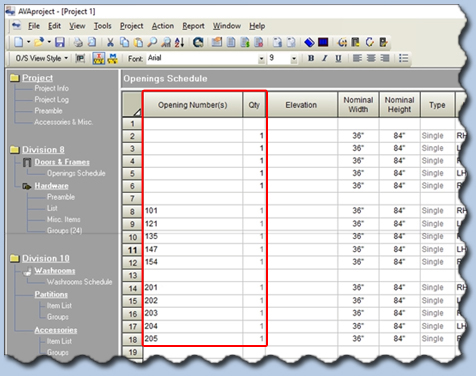Click into the Font name field showing Arial
Screen dimensions: 476x376
pos(202,58)
